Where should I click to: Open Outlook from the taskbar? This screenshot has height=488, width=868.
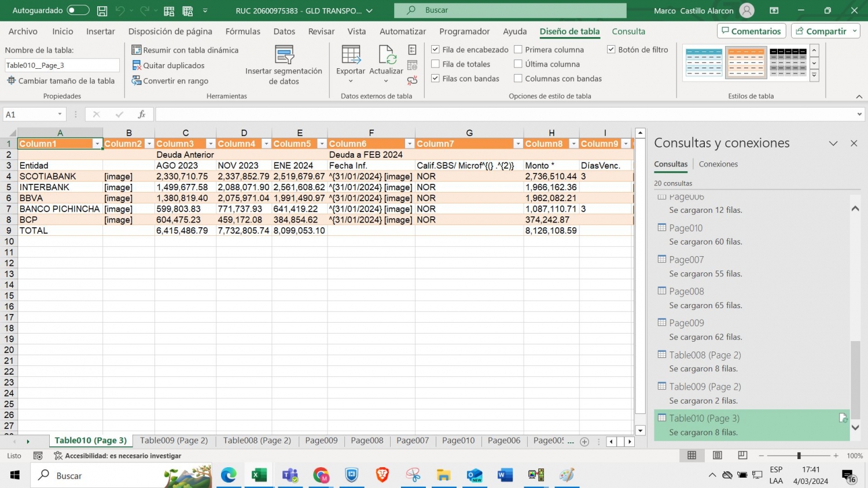(475, 475)
